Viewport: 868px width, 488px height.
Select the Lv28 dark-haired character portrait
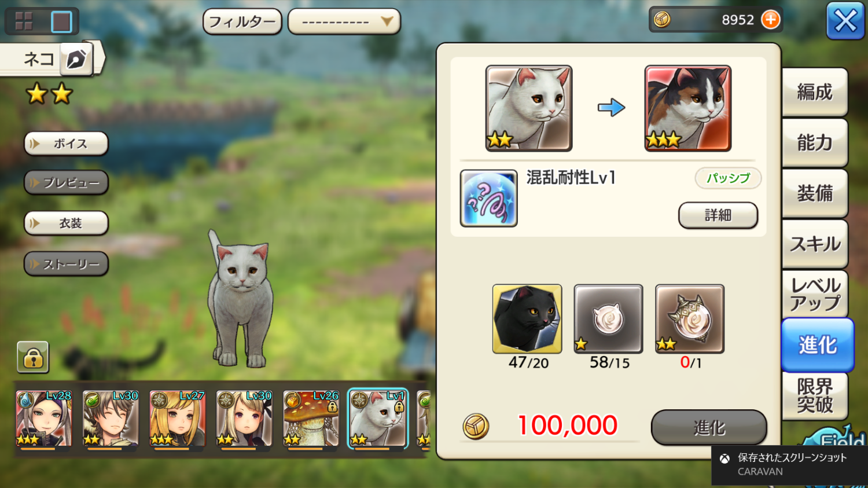point(44,419)
